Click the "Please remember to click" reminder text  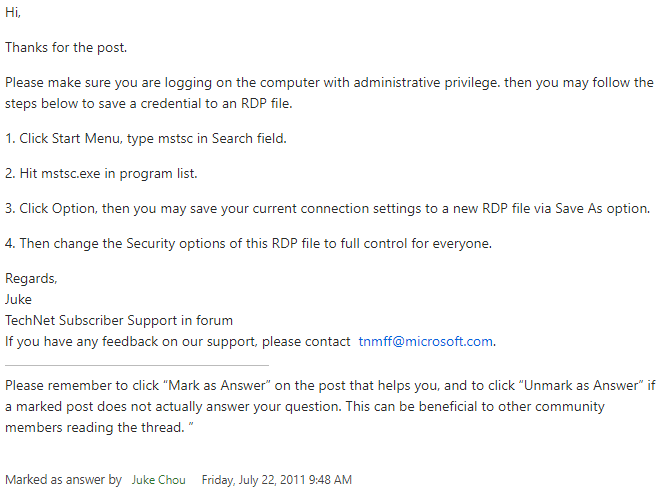point(330,387)
